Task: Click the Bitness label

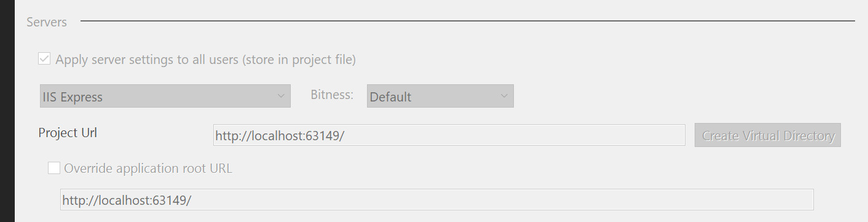Action: pos(332,95)
